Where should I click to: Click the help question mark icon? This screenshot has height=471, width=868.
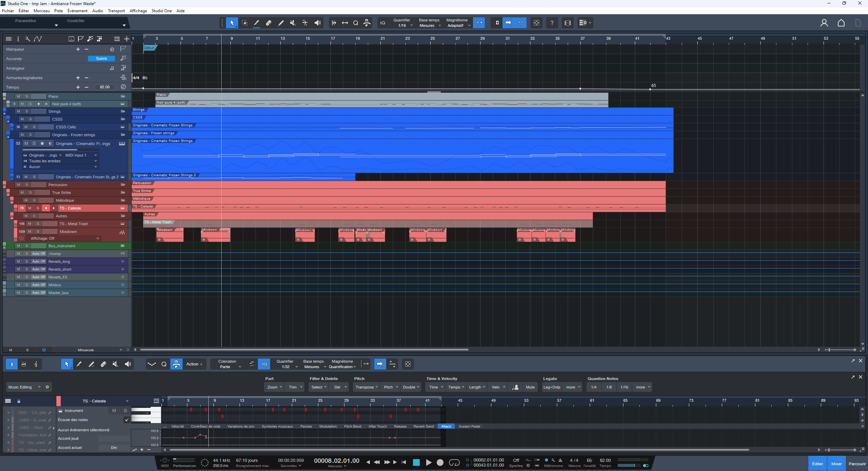point(552,23)
